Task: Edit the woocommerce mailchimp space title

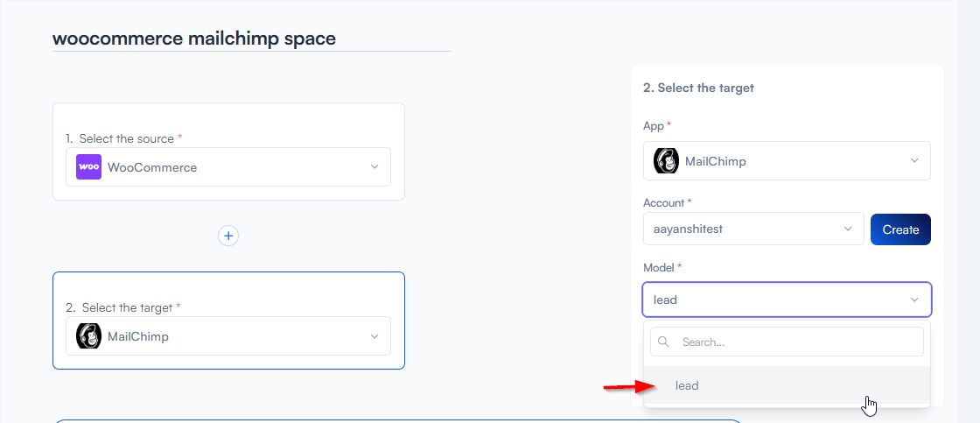Action: [x=194, y=39]
